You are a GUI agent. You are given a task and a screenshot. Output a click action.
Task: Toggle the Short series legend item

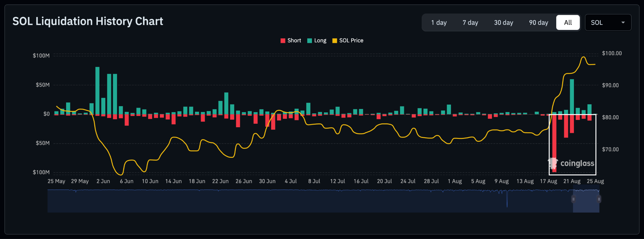(291, 41)
